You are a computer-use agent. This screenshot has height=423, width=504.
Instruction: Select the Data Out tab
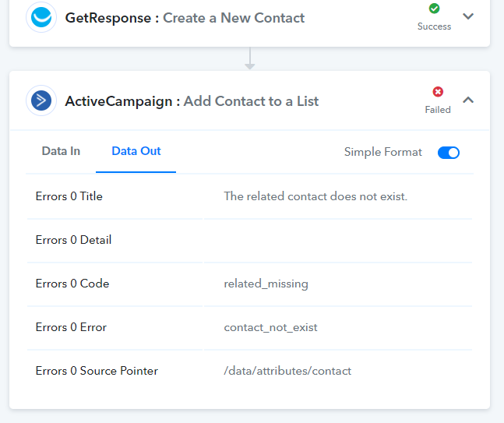point(136,151)
